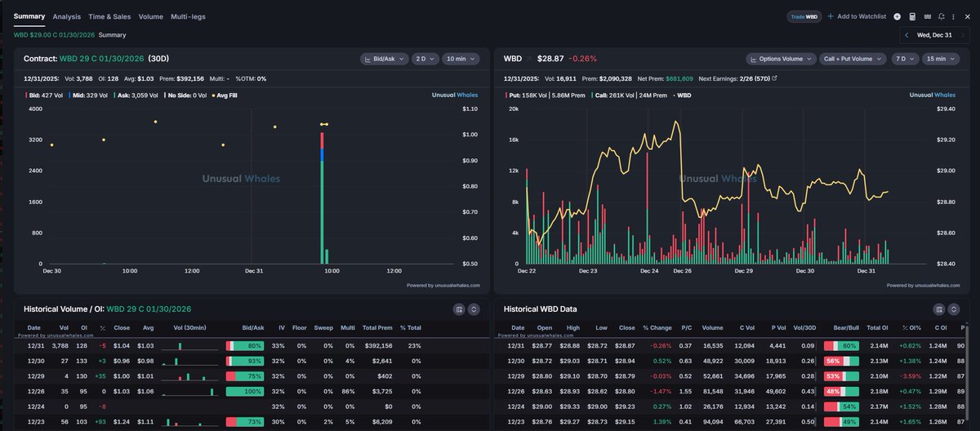Open the Options Volume dropdown
980x431 pixels.
pos(781,59)
